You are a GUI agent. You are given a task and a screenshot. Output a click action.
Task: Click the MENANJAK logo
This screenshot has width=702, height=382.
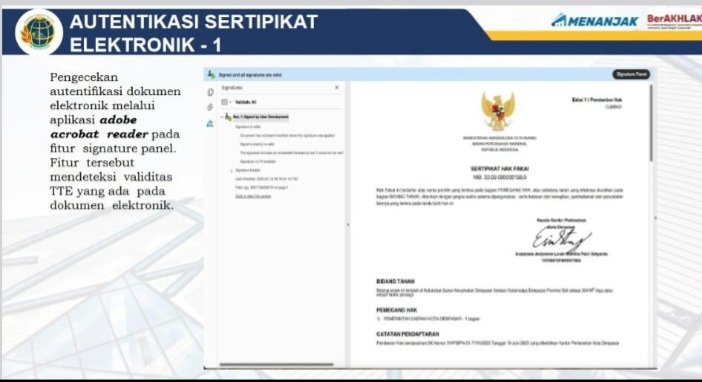pos(595,21)
